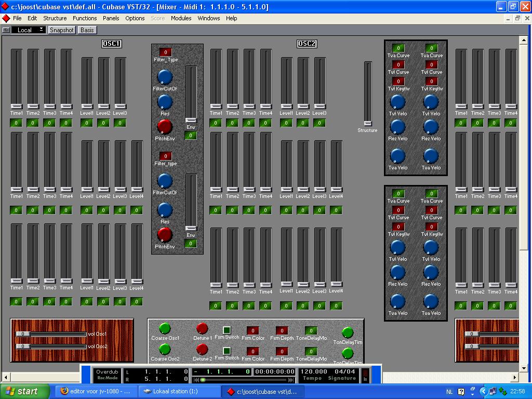Click the green Coarse Osc1 knob
This screenshot has height=399, width=532.
pyautogui.click(x=165, y=328)
